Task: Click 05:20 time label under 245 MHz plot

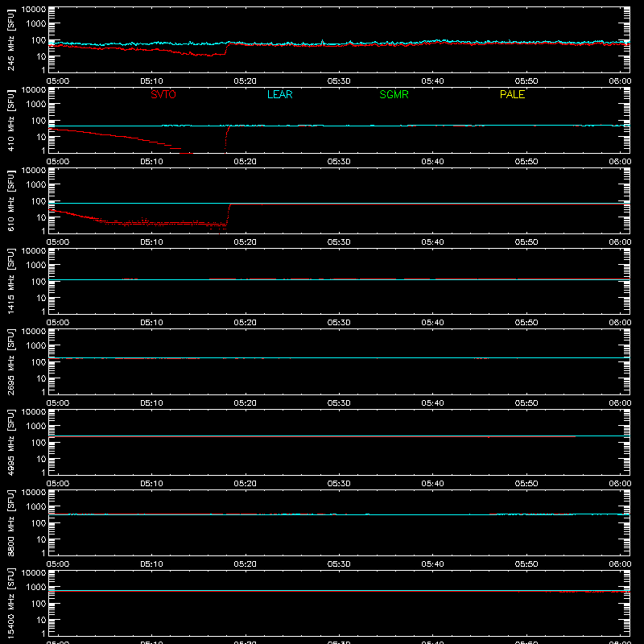Action: [x=246, y=81]
